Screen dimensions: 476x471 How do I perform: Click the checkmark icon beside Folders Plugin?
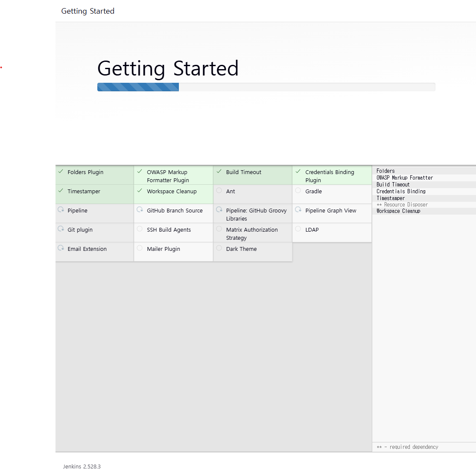61,172
